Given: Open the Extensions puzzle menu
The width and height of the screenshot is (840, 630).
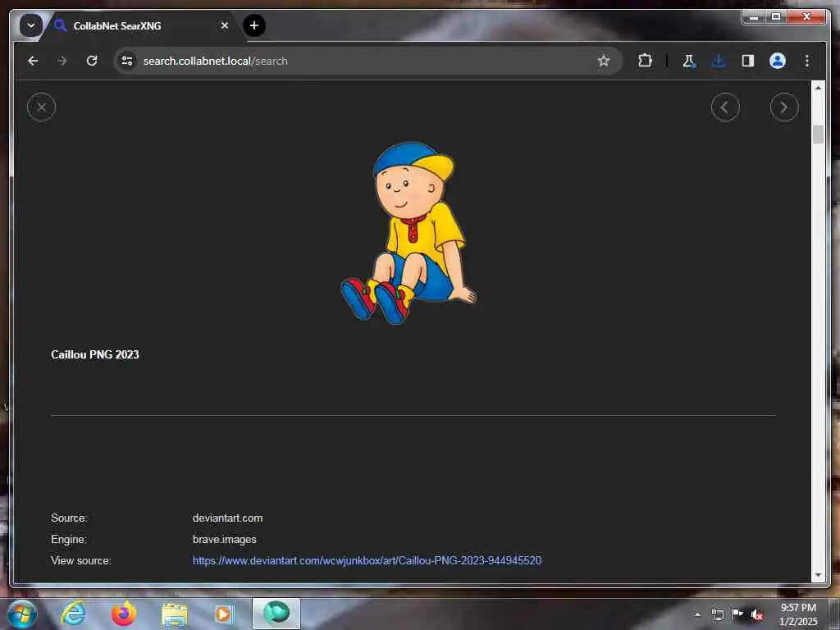Looking at the screenshot, I should tap(645, 61).
